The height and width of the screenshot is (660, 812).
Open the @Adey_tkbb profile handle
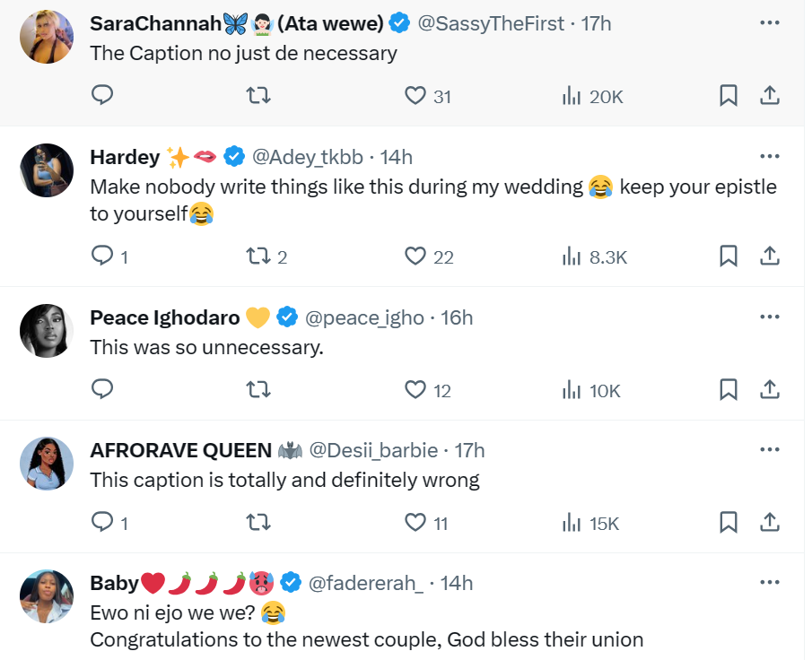(308, 157)
